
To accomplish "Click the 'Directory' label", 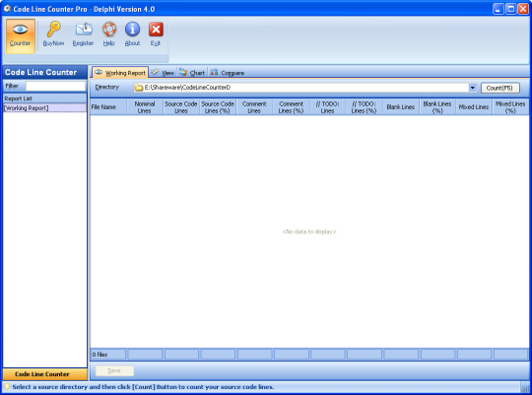I will [107, 88].
